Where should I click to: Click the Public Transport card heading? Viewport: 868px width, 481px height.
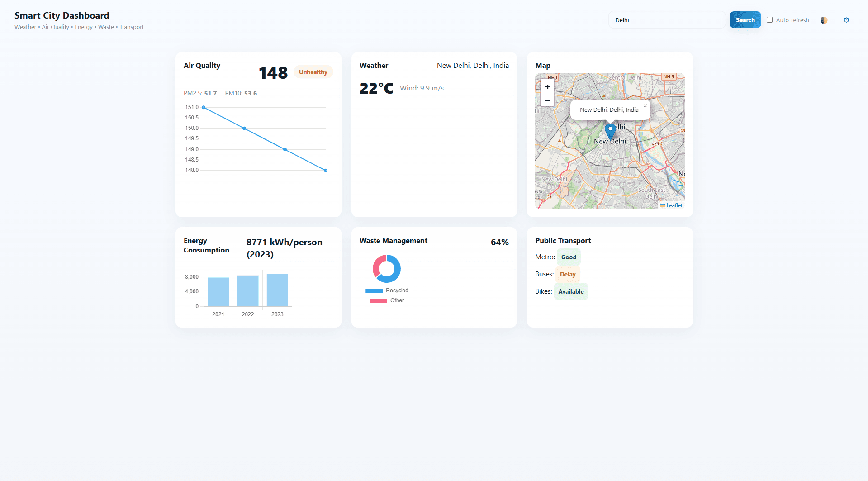[x=563, y=241]
